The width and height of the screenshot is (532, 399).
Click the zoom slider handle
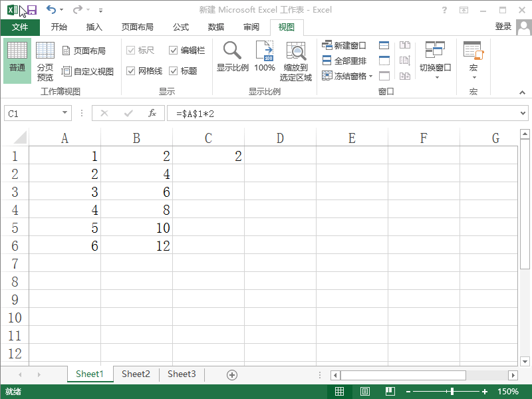click(x=452, y=392)
